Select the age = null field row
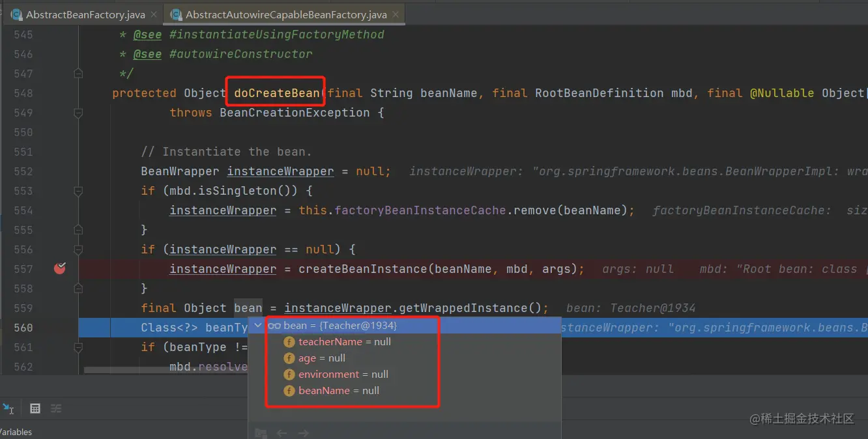This screenshot has width=868, height=439. coord(405,358)
